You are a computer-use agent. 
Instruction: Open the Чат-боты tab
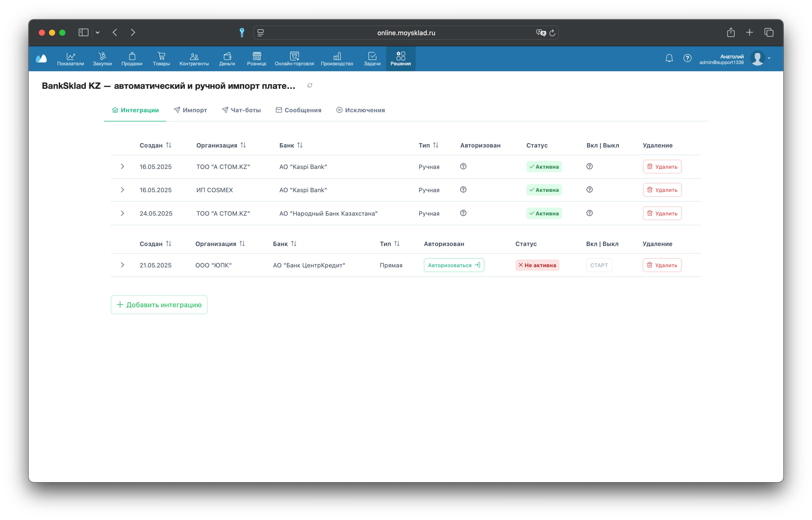pos(241,110)
